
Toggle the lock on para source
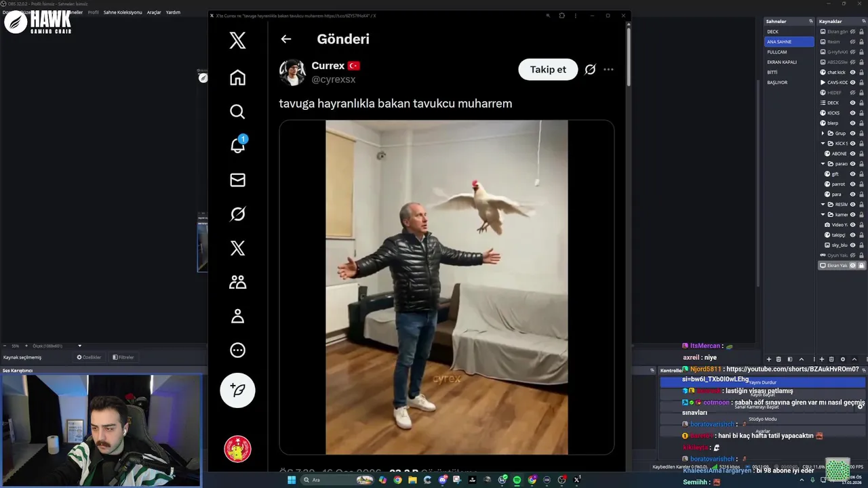pyautogui.click(x=861, y=195)
